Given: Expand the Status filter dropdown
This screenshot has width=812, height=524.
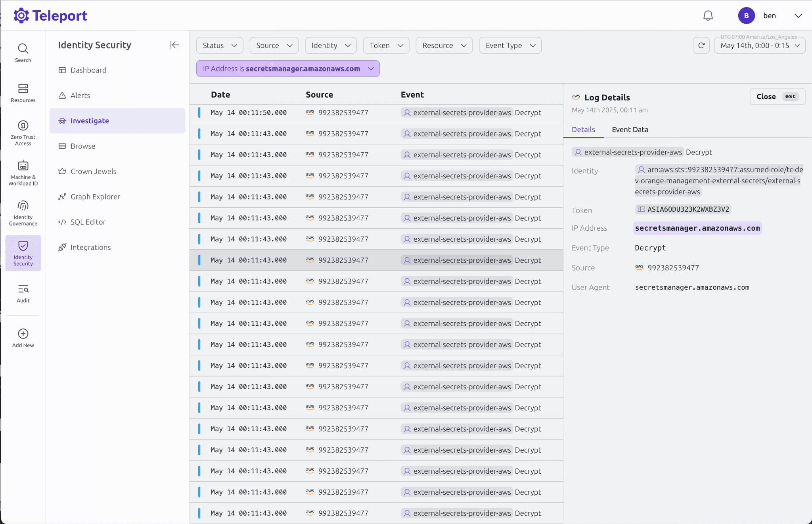Looking at the screenshot, I should click(220, 46).
